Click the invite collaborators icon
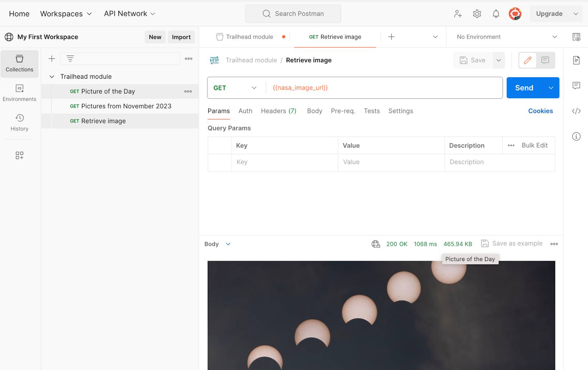This screenshot has height=370, width=588. pyautogui.click(x=458, y=14)
